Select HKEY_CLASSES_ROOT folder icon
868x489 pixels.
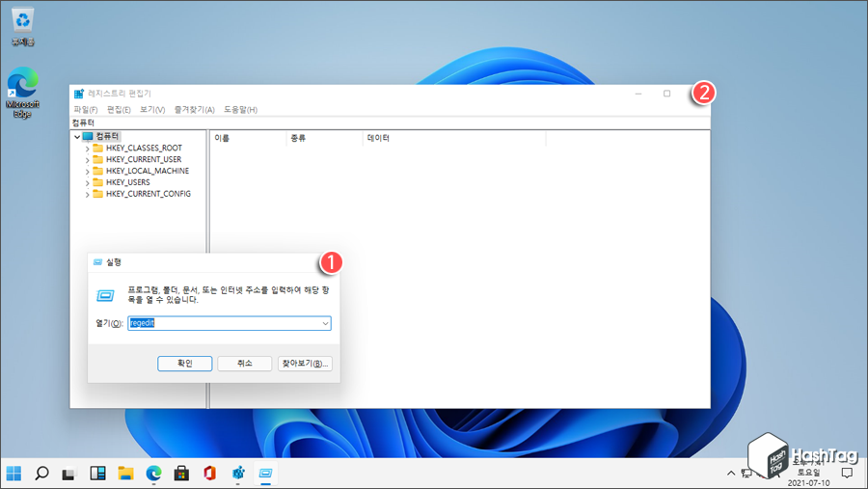point(98,148)
